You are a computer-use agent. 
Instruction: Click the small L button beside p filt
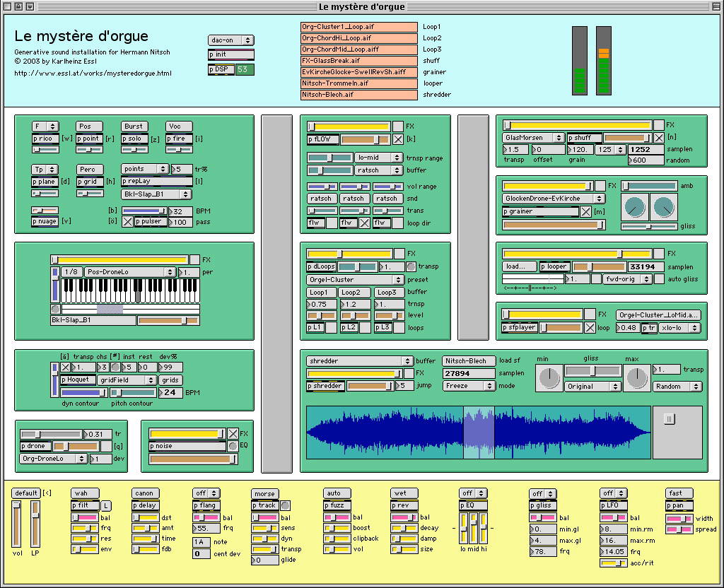(105, 505)
